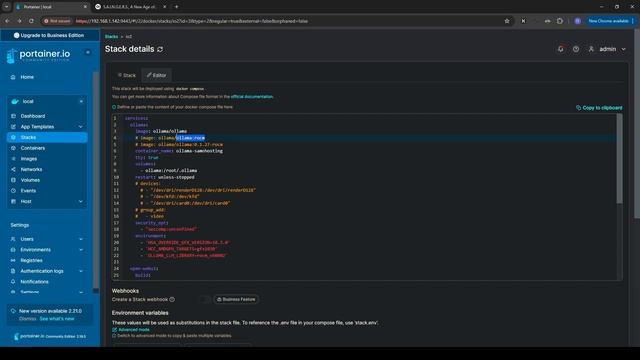The width and height of the screenshot is (640, 360).
Task: Click the Networks share icon
Action: (x=13, y=169)
